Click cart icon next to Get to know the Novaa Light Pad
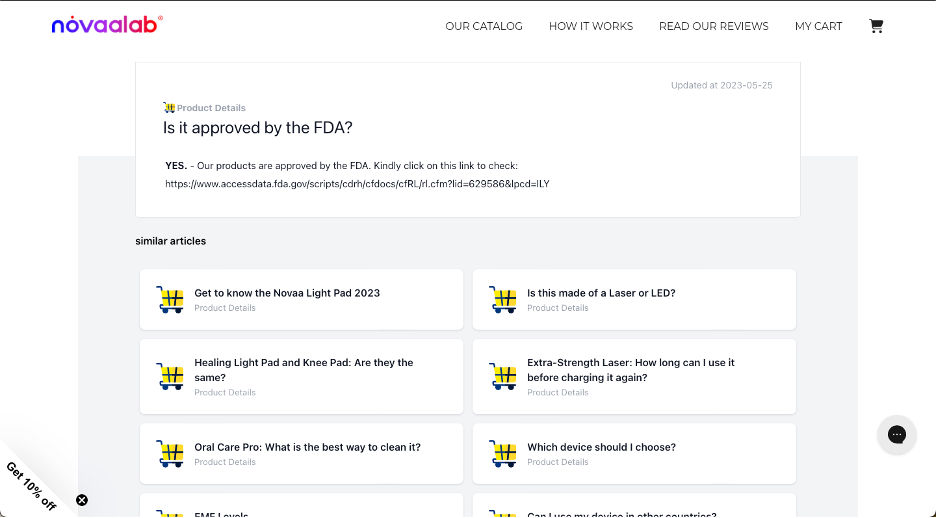The image size is (936, 518). (170, 300)
